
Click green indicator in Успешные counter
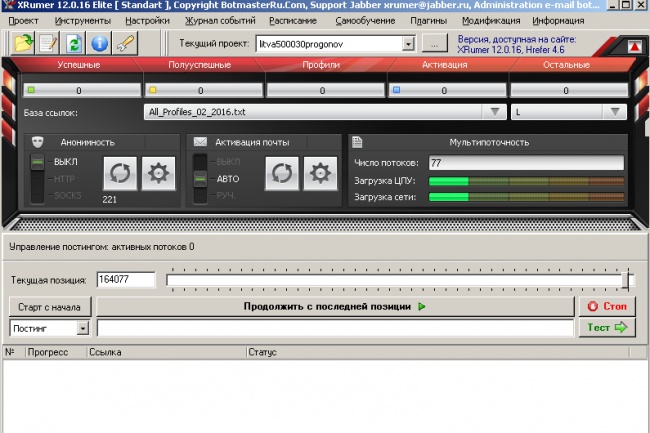pyautogui.click(x=31, y=90)
